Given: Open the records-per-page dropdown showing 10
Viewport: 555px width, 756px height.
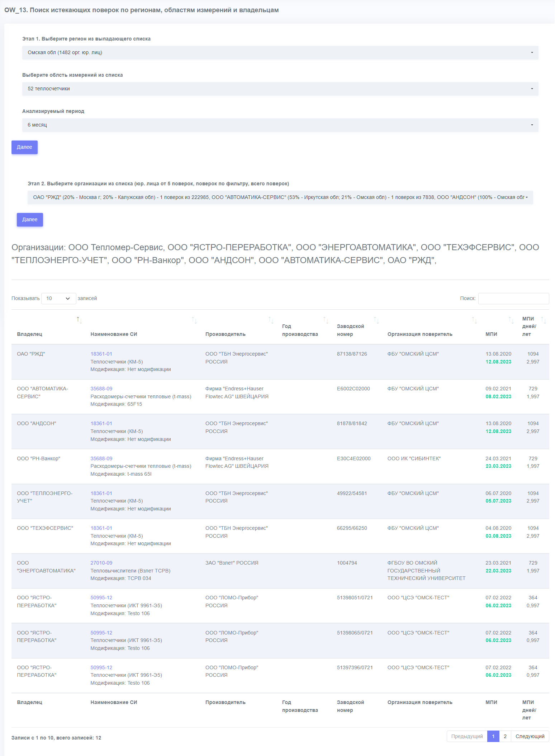Looking at the screenshot, I should 58,299.
